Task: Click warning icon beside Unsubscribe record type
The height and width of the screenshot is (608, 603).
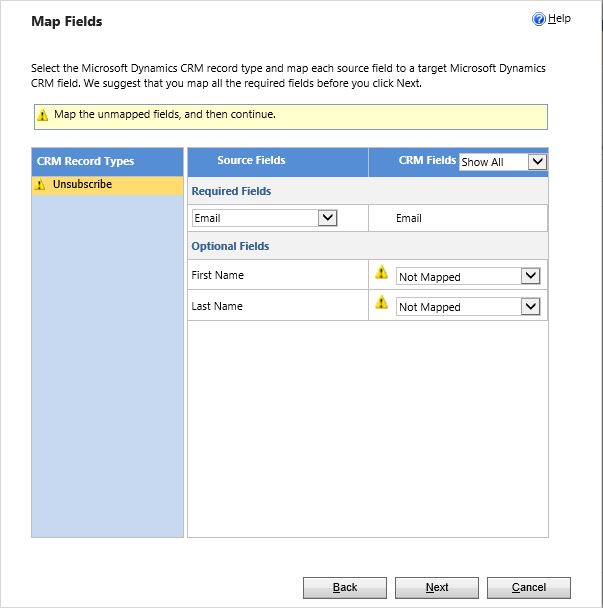Action: pos(41,185)
